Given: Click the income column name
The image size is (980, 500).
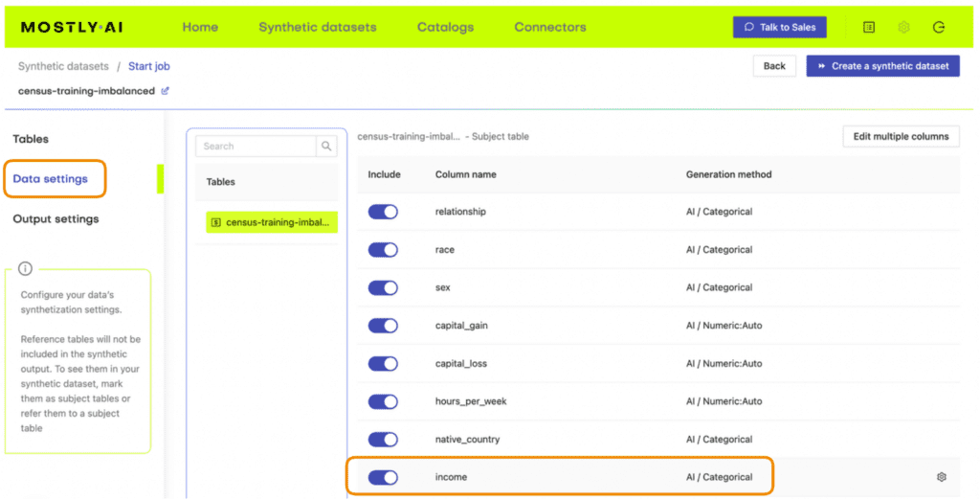Looking at the screenshot, I should click(451, 477).
